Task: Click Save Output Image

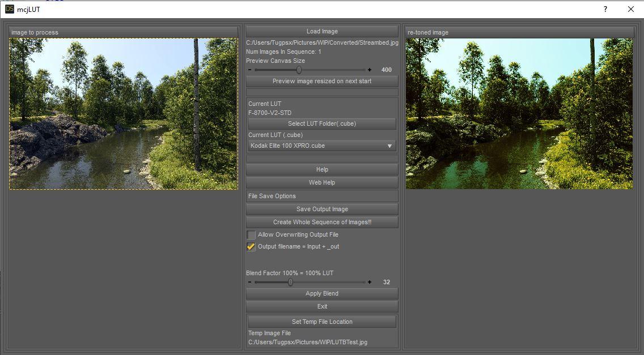Action: [322, 209]
